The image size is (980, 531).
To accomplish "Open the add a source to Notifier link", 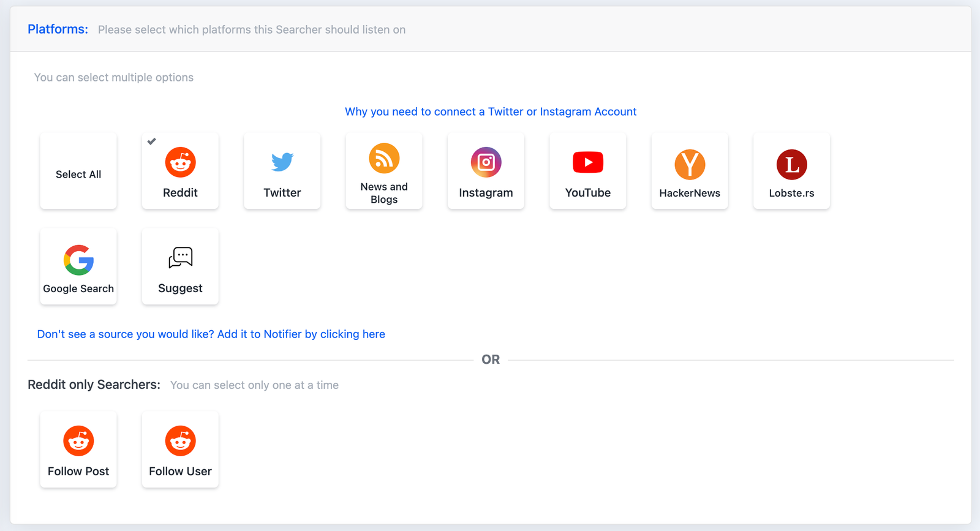I will (211, 334).
